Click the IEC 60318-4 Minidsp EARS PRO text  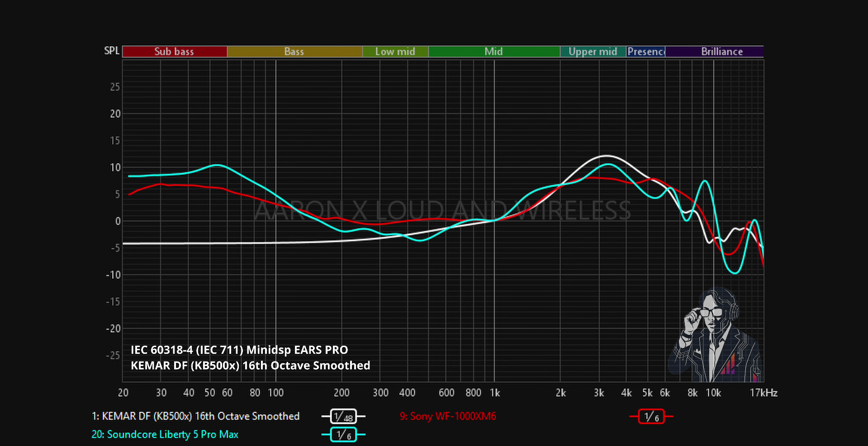coord(239,350)
